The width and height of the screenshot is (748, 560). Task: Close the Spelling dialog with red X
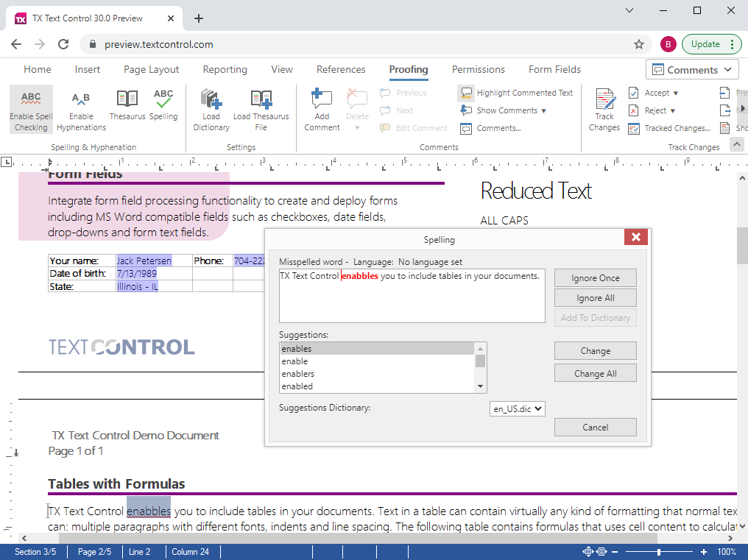point(636,237)
